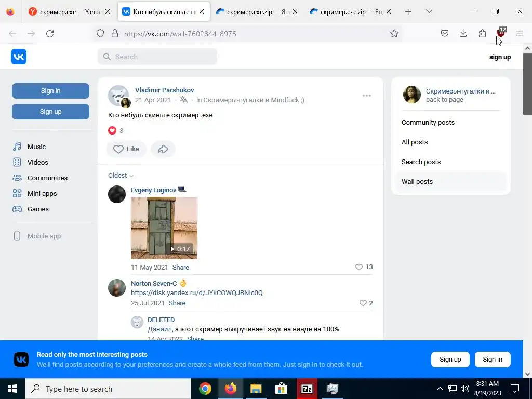Reload the page with the refresh icon
The height and width of the screenshot is (399, 532).
50,34
